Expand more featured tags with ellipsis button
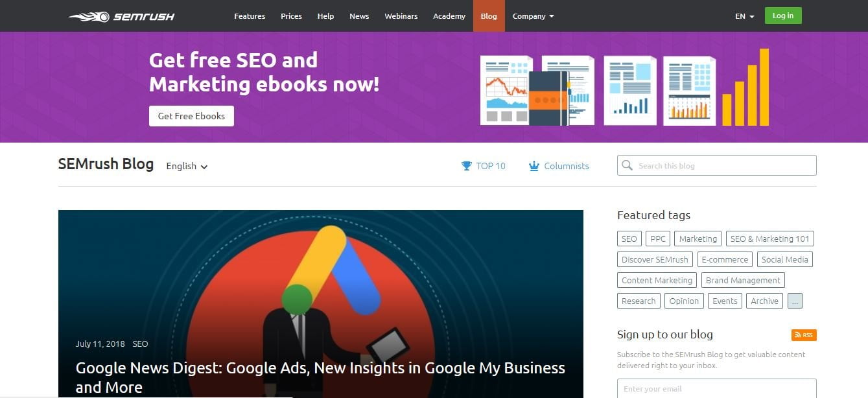 tap(795, 301)
